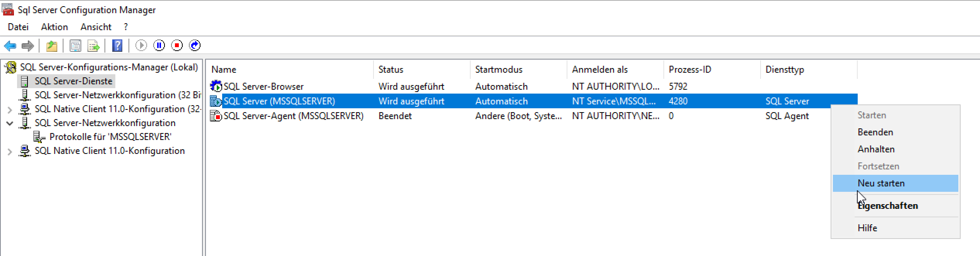Open properties via the toolbar properties icon
980x256 pixels.
[75, 46]
